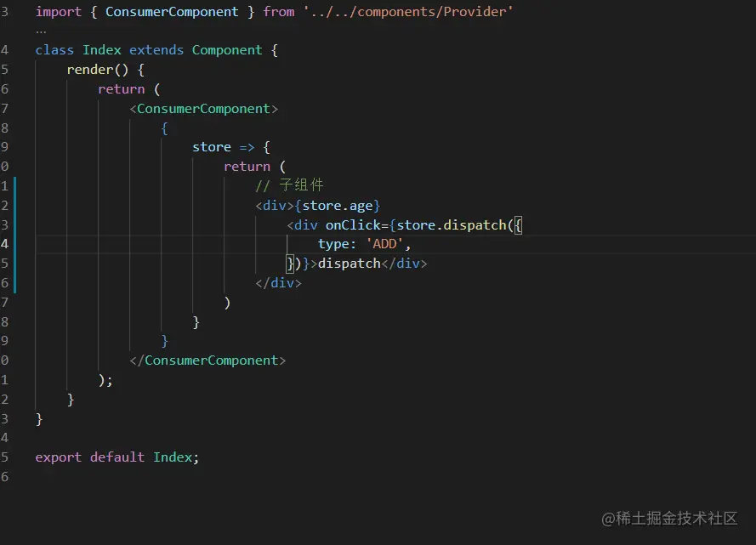Click the '=>' arrow after 'store'
756x545 pixels.
[247, 147]
